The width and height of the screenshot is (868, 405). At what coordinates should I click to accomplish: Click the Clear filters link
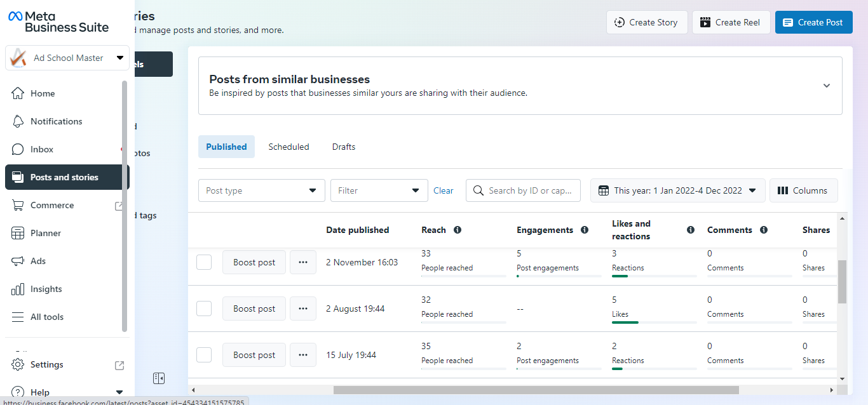click(444, 190)
